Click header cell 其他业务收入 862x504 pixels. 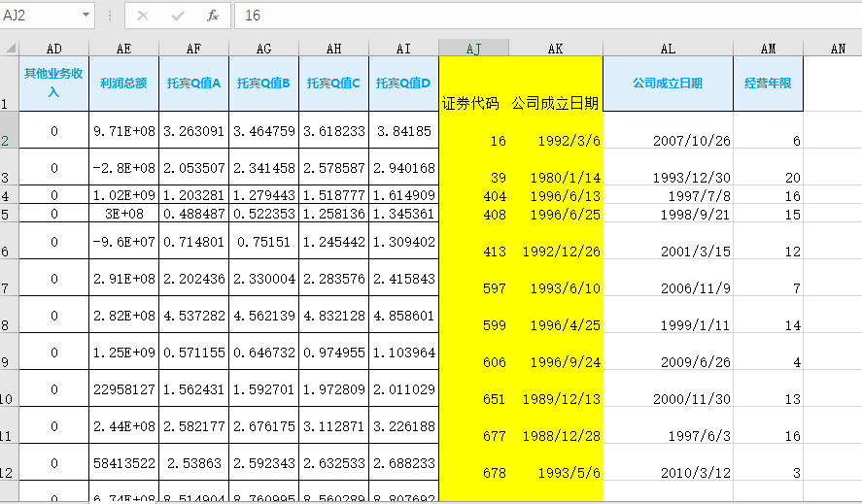point(53,84)
